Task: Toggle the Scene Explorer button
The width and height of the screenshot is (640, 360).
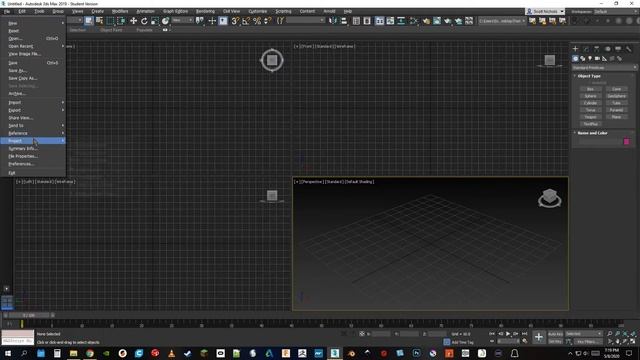Action: [x=356, y=21]
